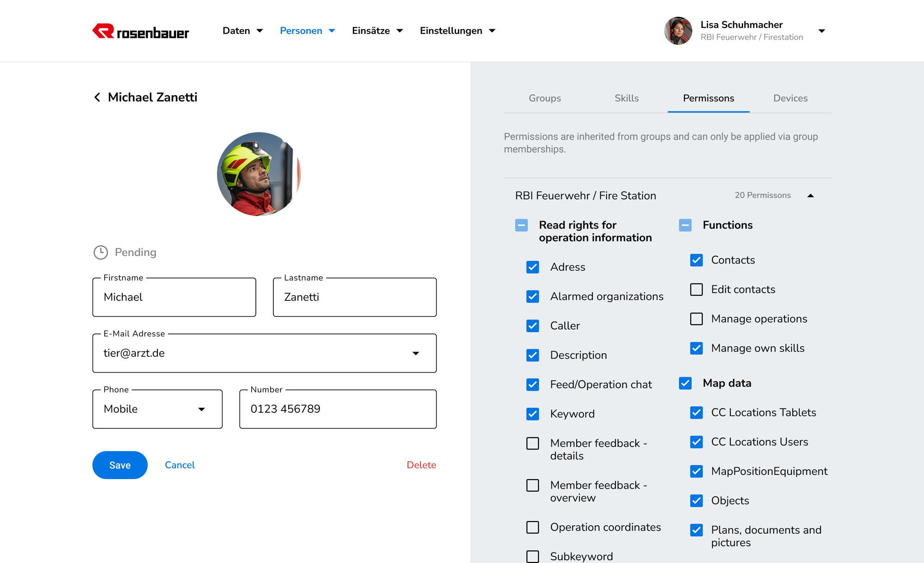The width and height of the screenshot is (924, 563).
Task: Click the back arrow beside Michael Zanetti
Action: pyautogui.click(x=97, y=97)
